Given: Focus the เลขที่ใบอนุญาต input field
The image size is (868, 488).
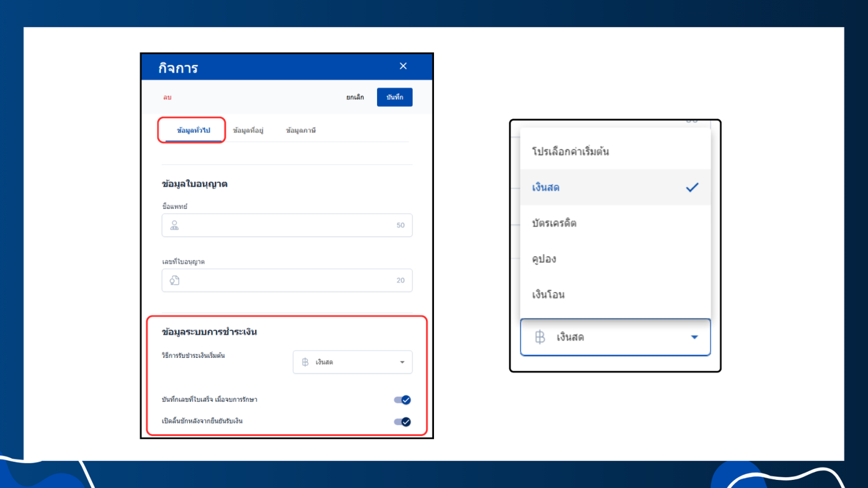Looking at the screenshot, I should point(287,280).
